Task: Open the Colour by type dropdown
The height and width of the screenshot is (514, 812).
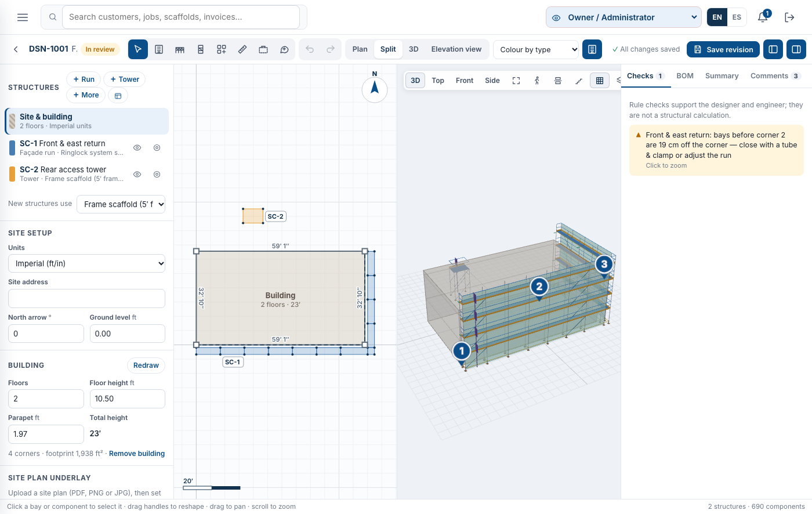Action: pos(536,49)
